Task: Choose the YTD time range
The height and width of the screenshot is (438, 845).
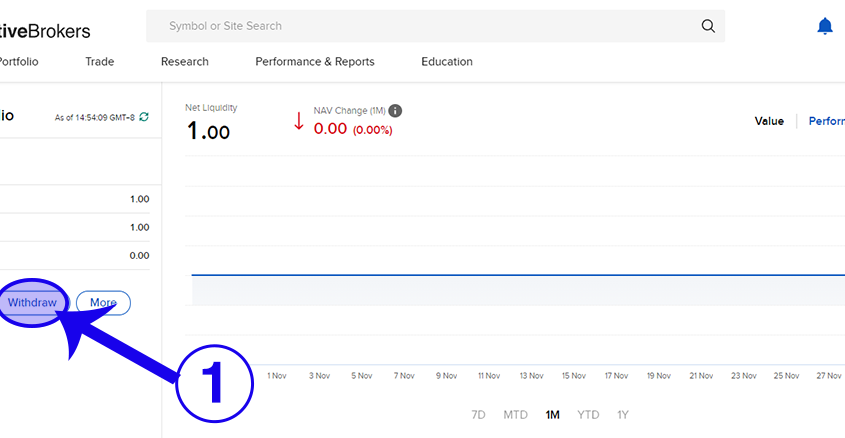Action: point(588,415)
